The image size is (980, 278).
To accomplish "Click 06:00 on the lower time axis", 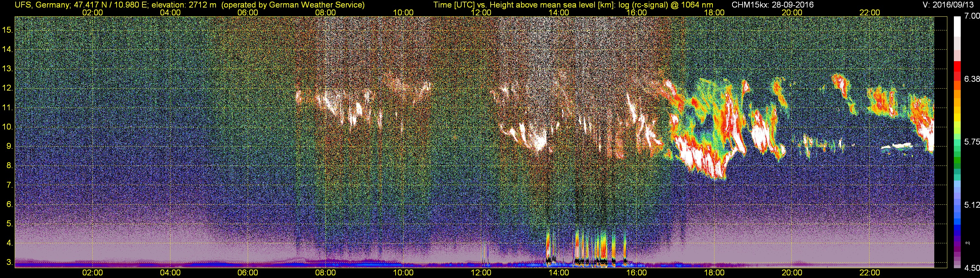I will tap(248, 273).
